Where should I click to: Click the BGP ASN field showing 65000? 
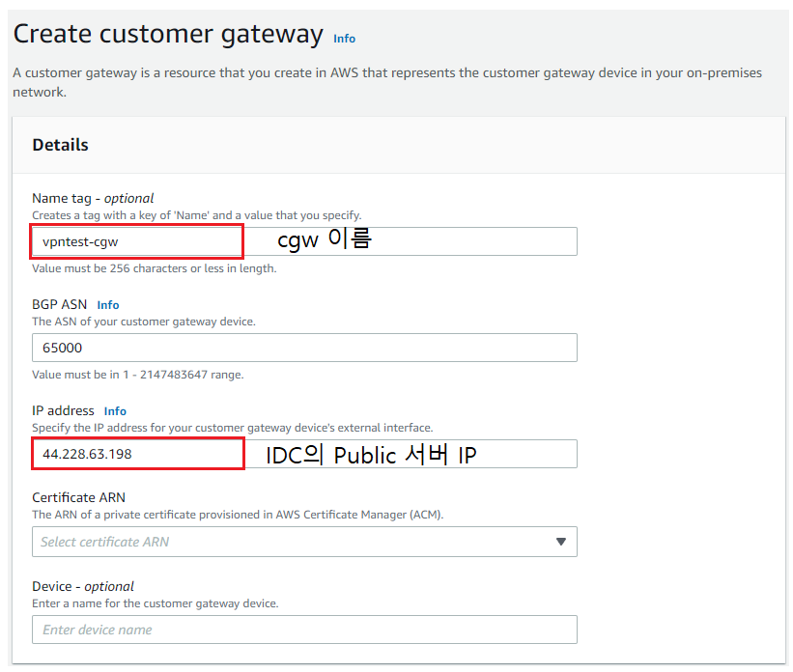point(304,348)
